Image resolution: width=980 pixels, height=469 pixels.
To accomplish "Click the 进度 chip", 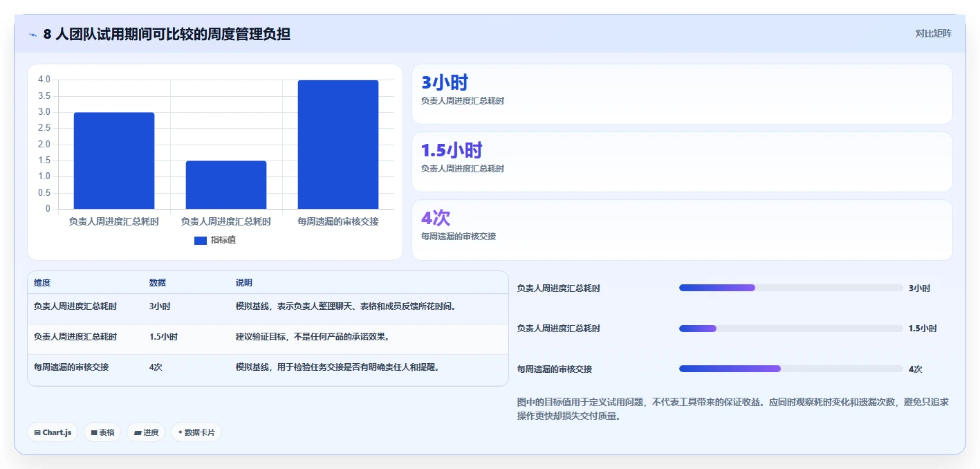I will (146, 432).
